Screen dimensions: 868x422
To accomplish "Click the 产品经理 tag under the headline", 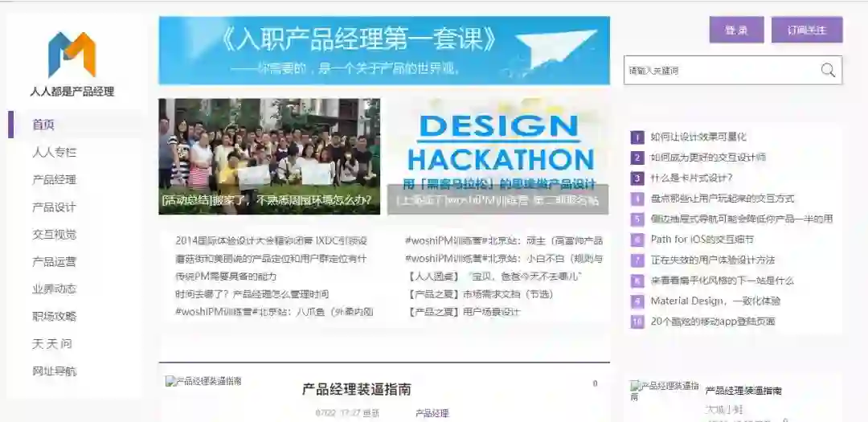I will click(432, 414).
